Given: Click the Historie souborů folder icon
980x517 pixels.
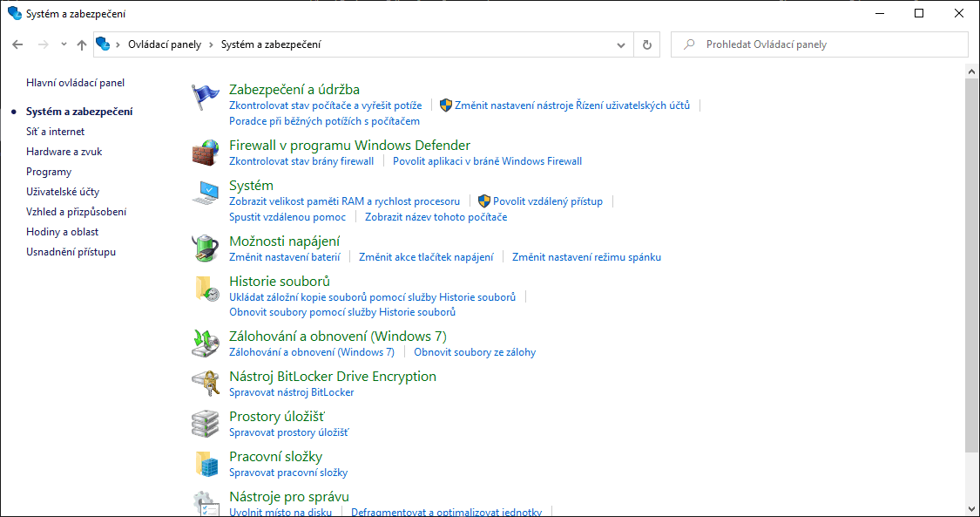Looking at the screenshot, I should 206,289.
